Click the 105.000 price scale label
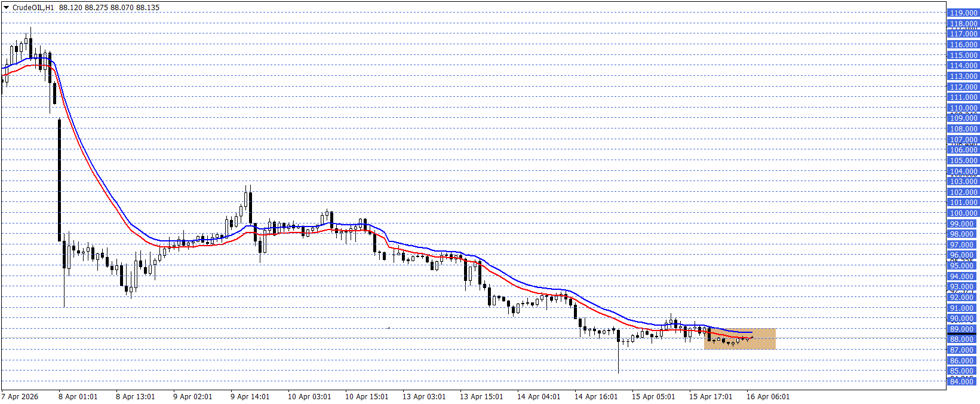Viewport: 980px width, 404px height. click(963, 161)
